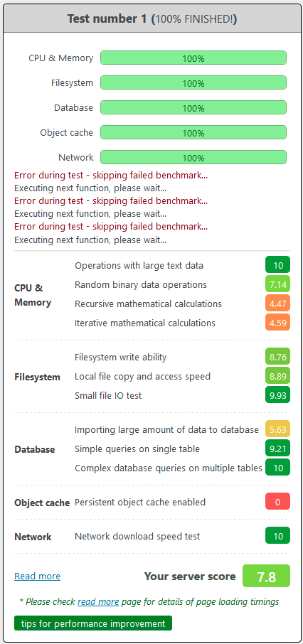
Task: Click the 8.89 local file copy score
Action: pos(278,375)
